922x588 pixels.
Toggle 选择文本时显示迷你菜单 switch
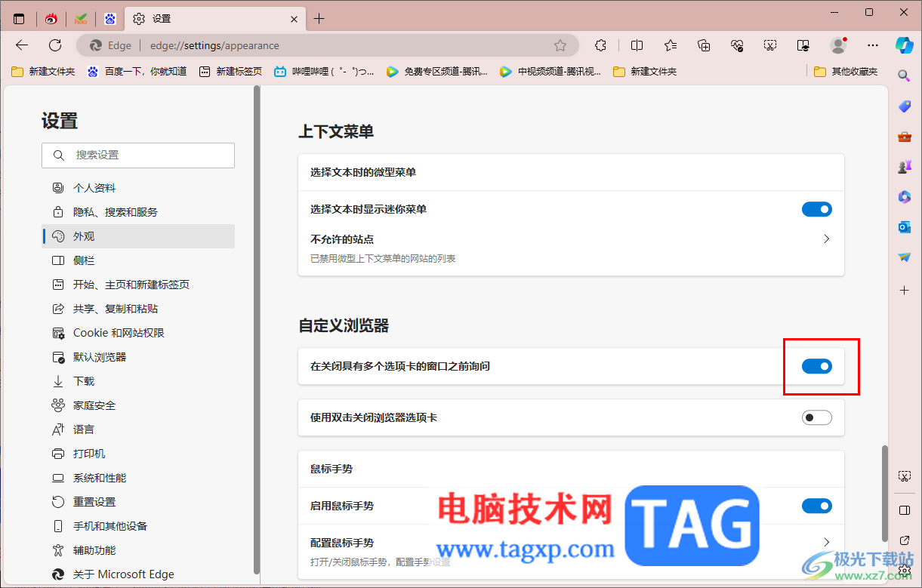(816, 209)
